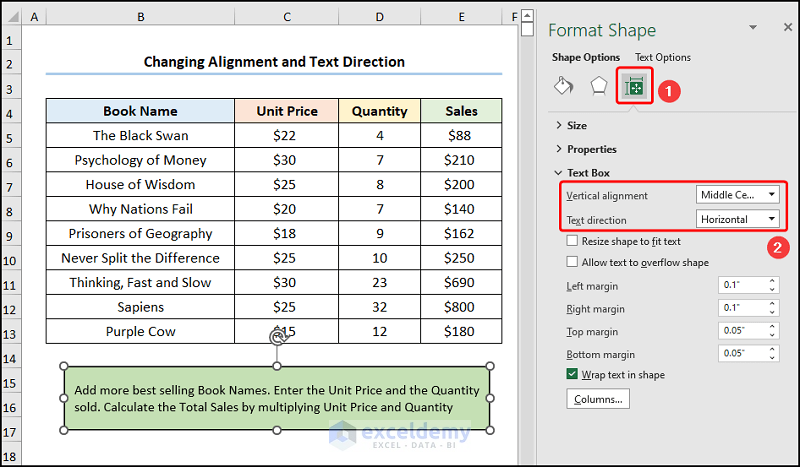Select column B header

point(140,17)
